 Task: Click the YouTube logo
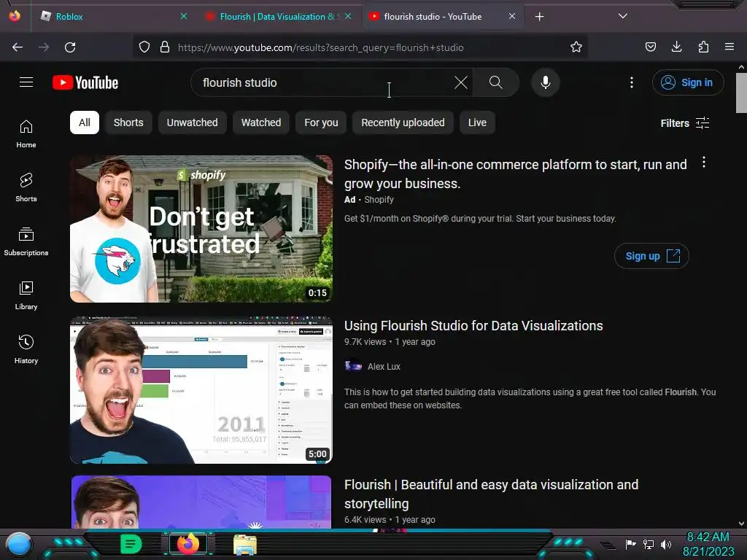(85, 82)
